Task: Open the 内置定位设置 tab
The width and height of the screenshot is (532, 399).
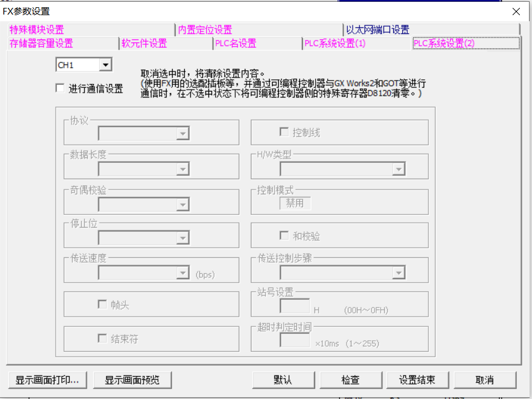Action: [205, 30]
